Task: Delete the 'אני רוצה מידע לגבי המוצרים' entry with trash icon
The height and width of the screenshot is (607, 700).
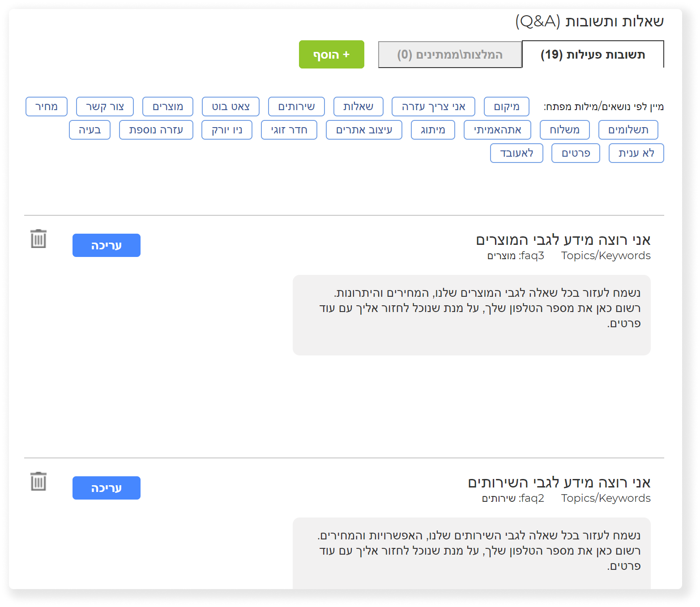Action: pos(38,239)
